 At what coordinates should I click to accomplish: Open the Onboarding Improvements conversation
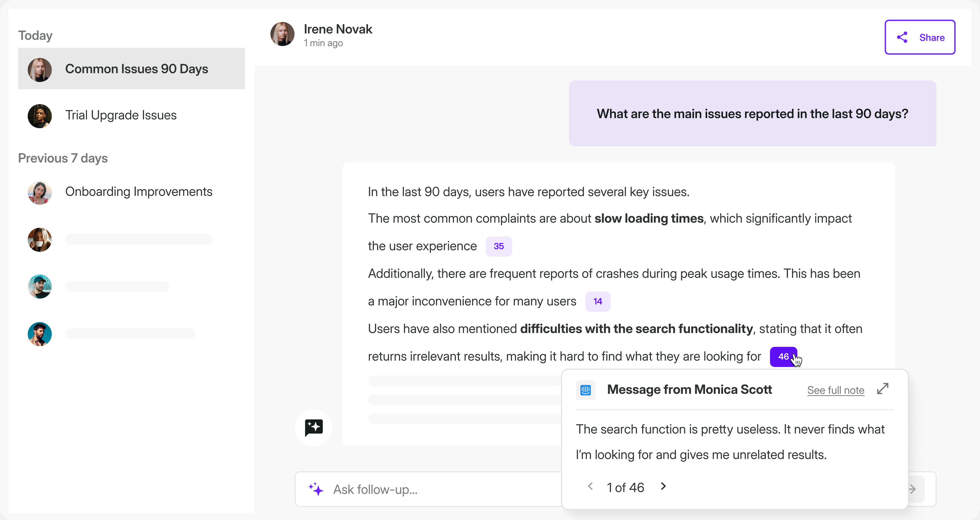pos(138,192)
